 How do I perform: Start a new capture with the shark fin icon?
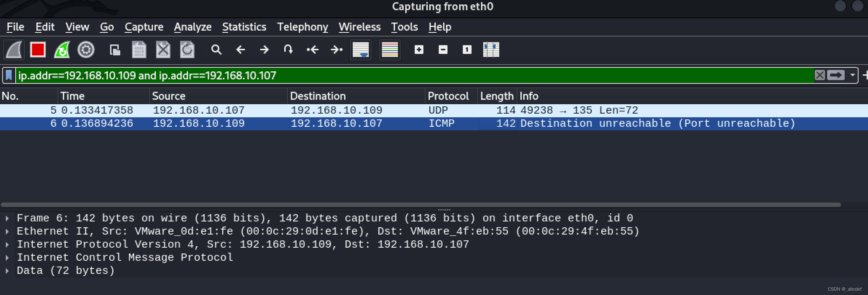coord(14,50)
